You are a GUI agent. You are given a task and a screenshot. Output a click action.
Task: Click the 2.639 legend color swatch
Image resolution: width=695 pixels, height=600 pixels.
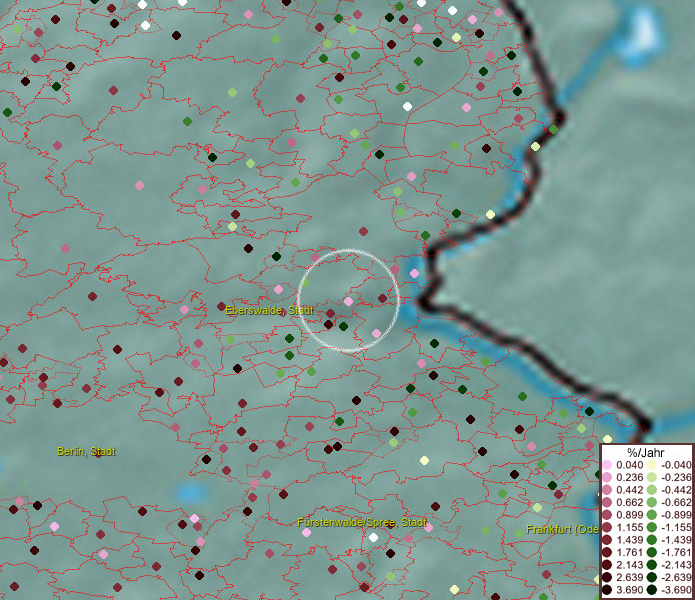[x=607, y=577]
